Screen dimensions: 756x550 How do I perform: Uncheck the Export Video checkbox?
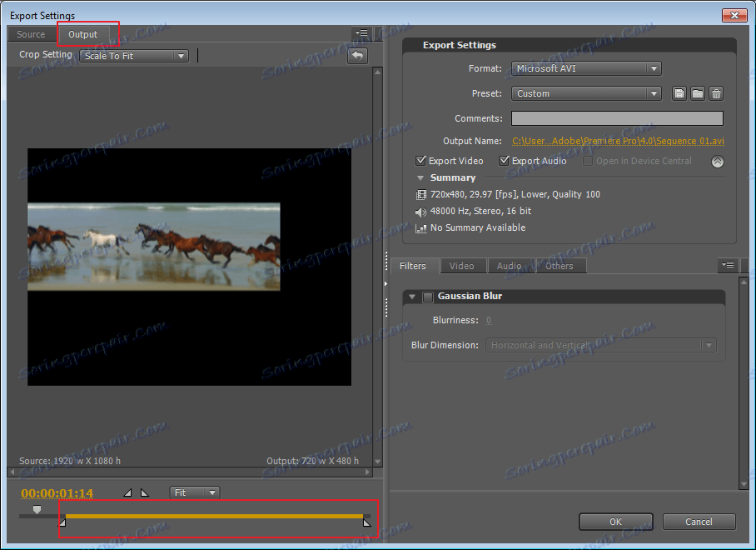point(420,161)
